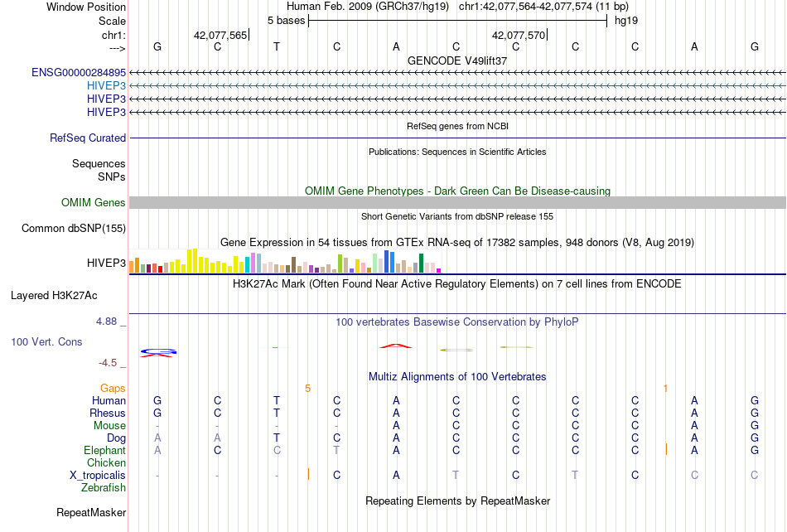Select the X_tropicalis species label
Screen dimensions: 787x532
pyautogui.click(x=98, y=476)
